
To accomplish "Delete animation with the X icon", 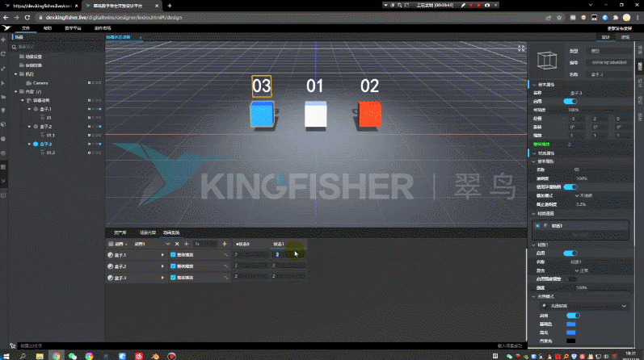I will pyautogui.click(x=177, y=244).
